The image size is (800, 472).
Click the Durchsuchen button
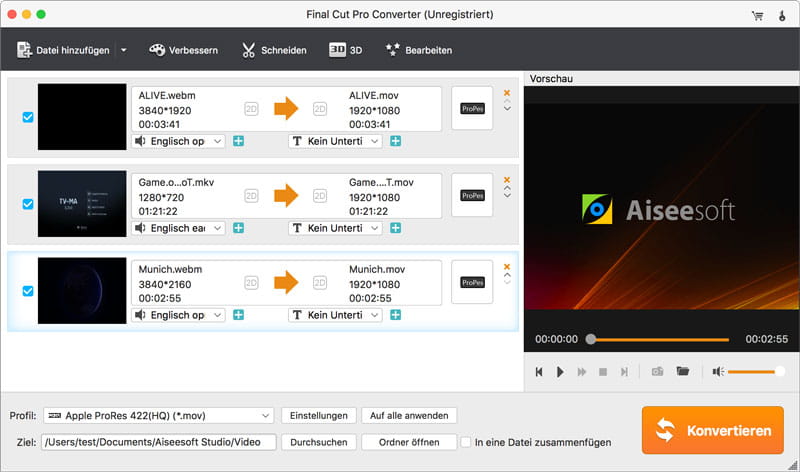[x=319, y=442]
